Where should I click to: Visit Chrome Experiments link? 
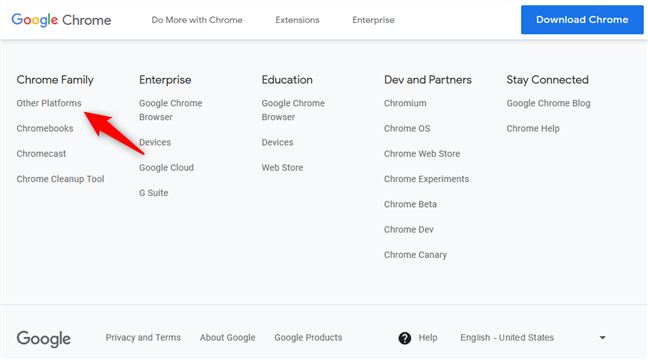(426, 179)
